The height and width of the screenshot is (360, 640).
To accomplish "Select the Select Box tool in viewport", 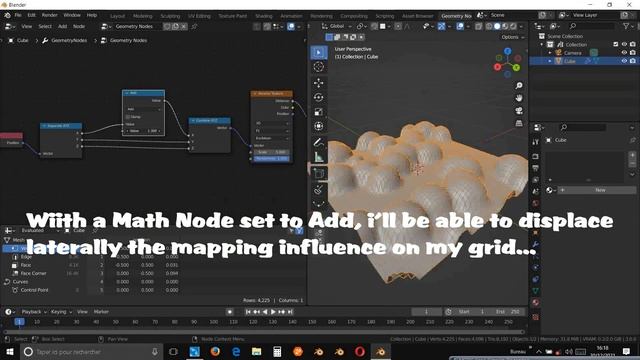I will point(319,52).
